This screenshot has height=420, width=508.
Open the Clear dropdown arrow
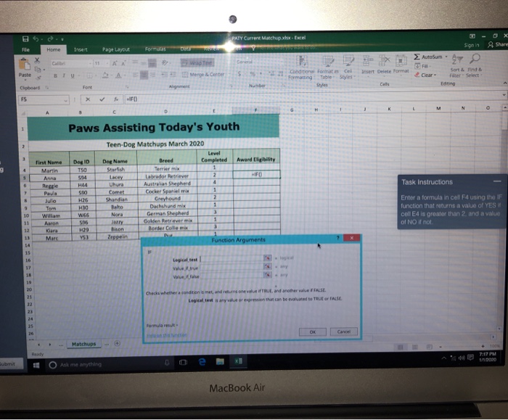tap(435, 75)
